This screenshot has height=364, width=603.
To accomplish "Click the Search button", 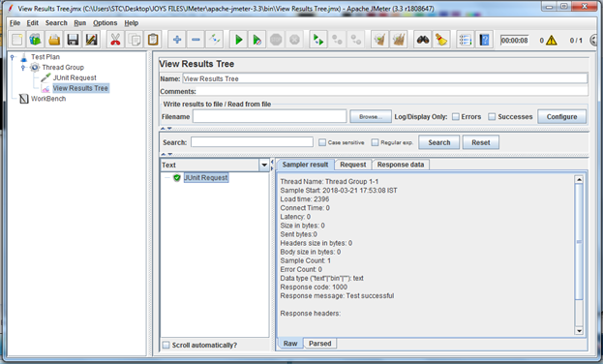I will tap(439, 142).
